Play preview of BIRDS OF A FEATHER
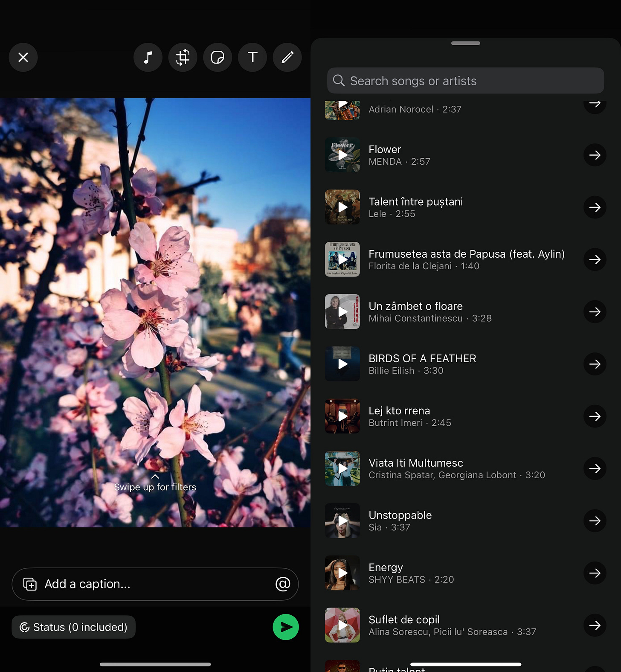 pos(342,364)
